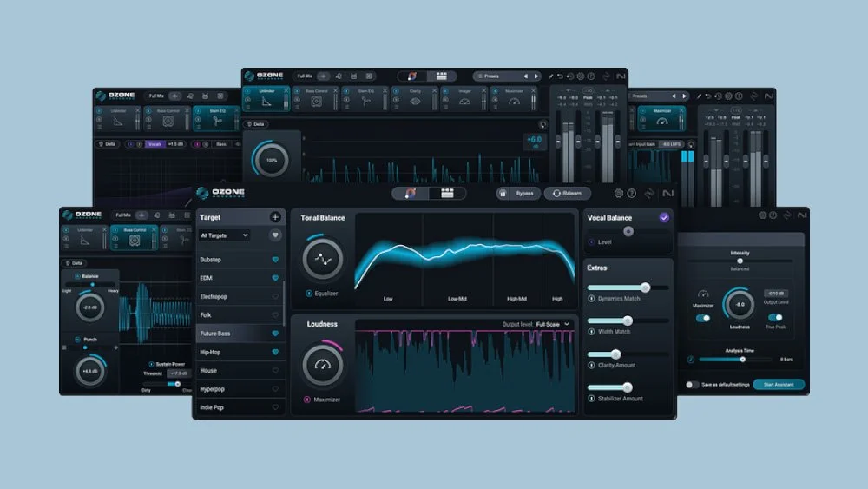Open history icon in top window toolbar

click(x=570, y=76)
